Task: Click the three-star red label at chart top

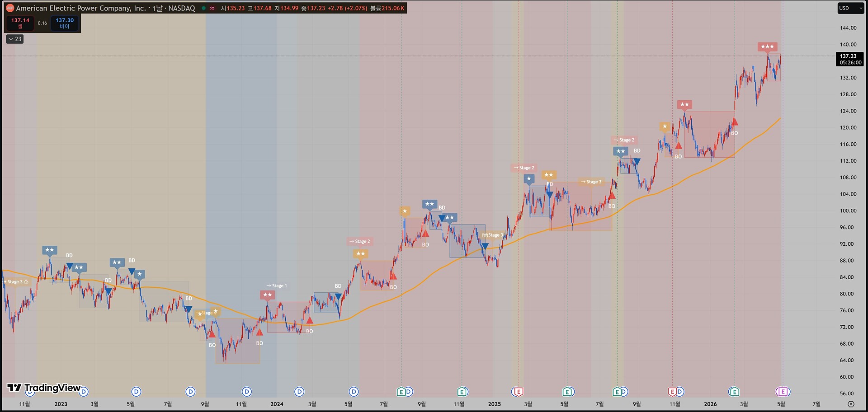Action: click(x=767, y=47)
